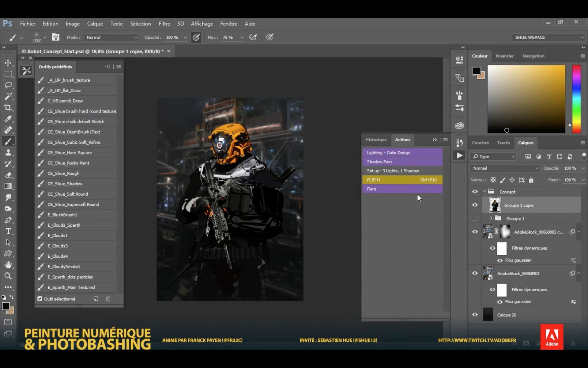588x368 pixels.
Task: Open the Filtre menu
Action: point(164,24)
